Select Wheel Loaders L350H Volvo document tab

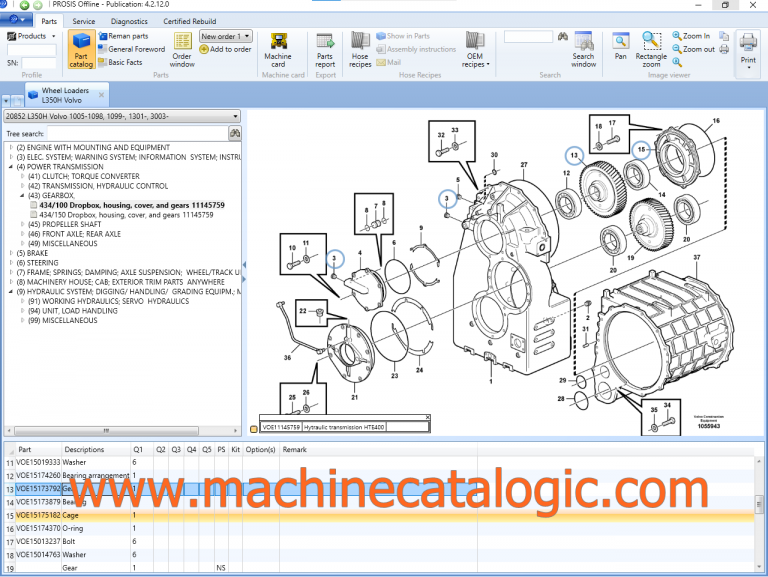coord(65,95)
